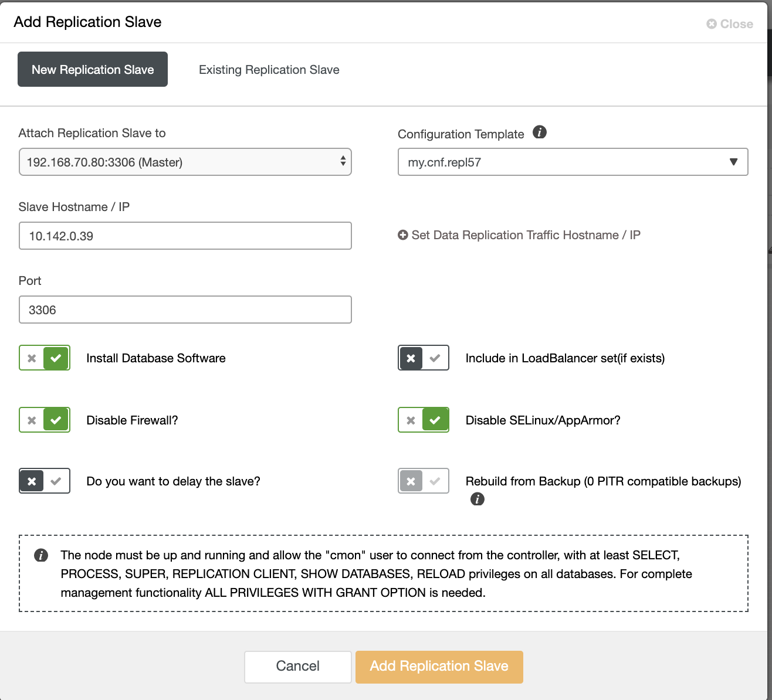
Task: Click info icon in the cmon privileges note
Action: [41, 555]
